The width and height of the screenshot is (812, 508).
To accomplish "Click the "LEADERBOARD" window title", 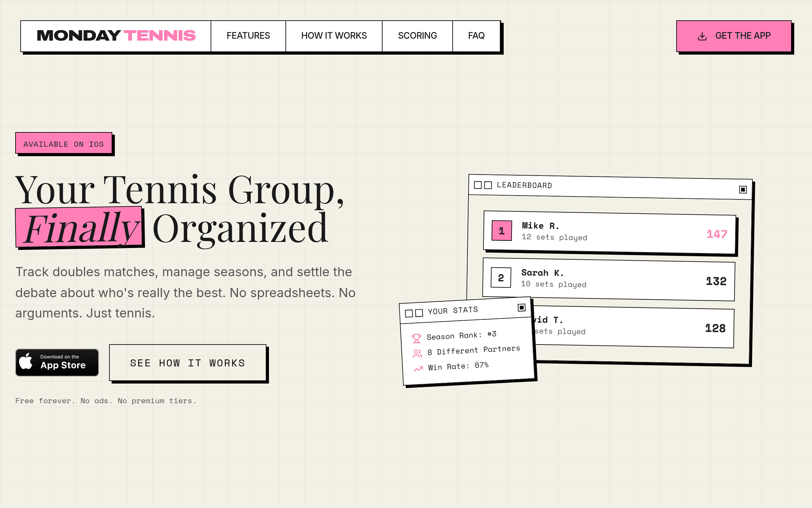I will (x=524, y=185).
